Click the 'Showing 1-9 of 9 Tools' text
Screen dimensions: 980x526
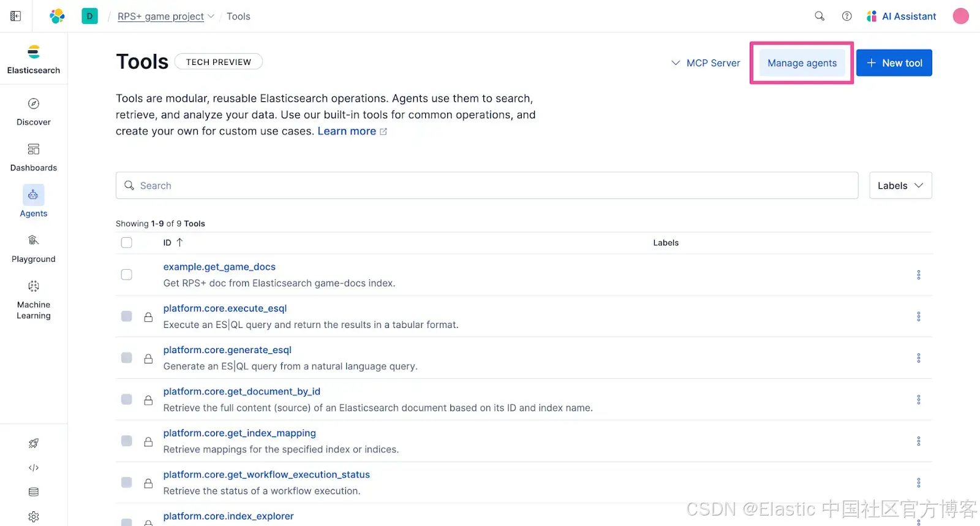(x=160, y=224)
